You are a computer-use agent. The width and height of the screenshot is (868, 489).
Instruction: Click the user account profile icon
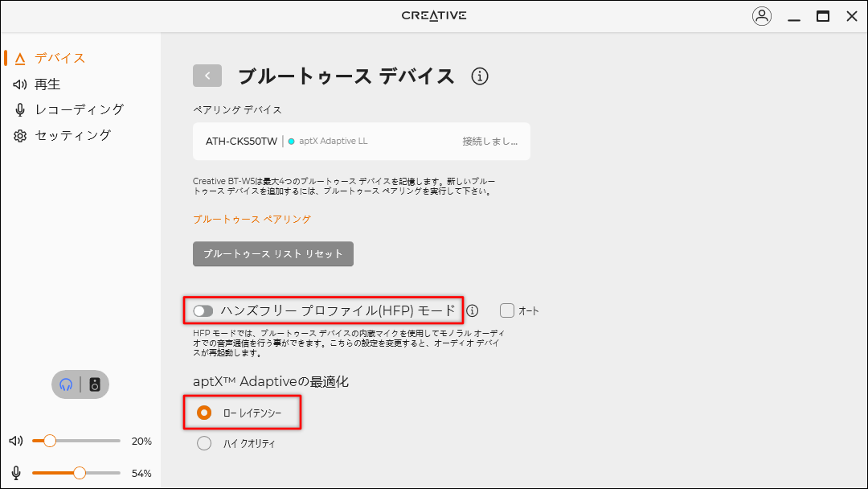[761, 16]
